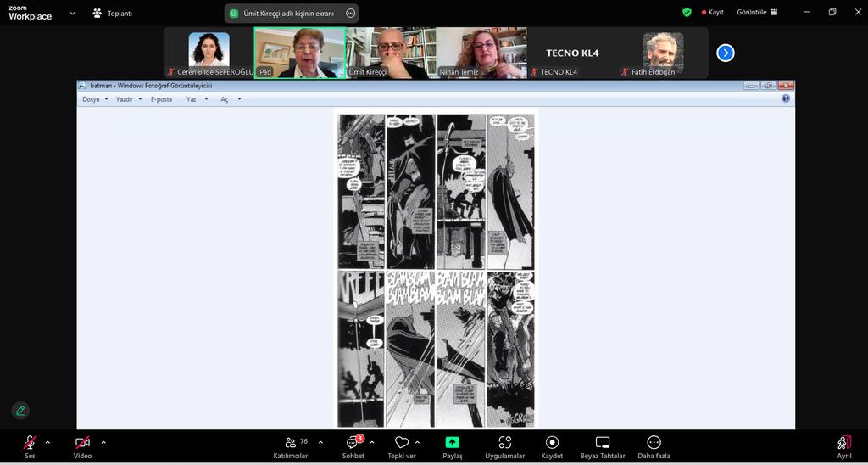Open the Tepki ver reactions menu
Image resolution: width=868 pixels, height=465 pixels.
click(x=402, y=446)
